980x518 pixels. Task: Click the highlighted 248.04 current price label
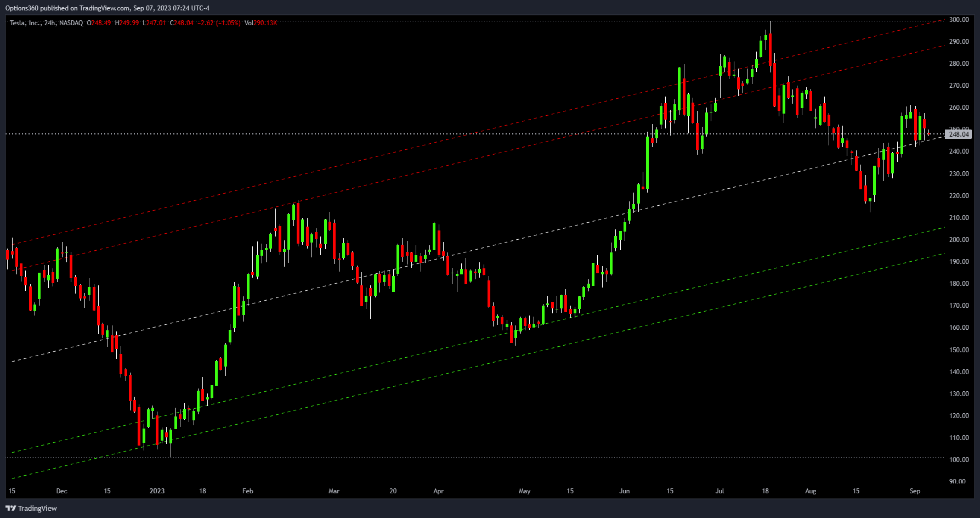pos(959,134)
